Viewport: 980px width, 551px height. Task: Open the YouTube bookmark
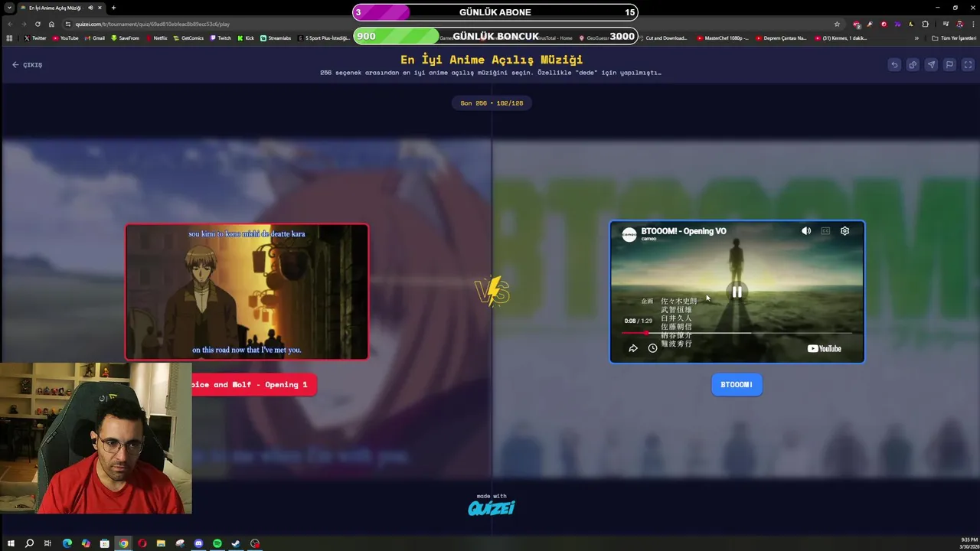tap(65, 38)
